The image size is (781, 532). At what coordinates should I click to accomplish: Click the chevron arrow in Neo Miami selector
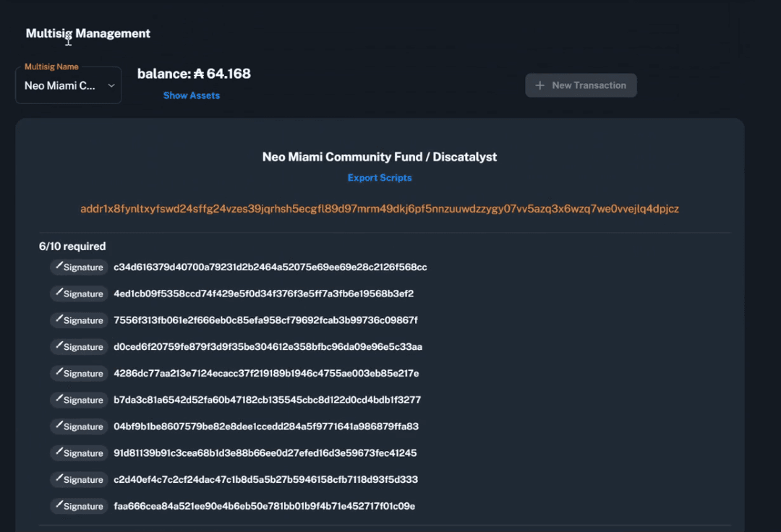coord(111,85)
